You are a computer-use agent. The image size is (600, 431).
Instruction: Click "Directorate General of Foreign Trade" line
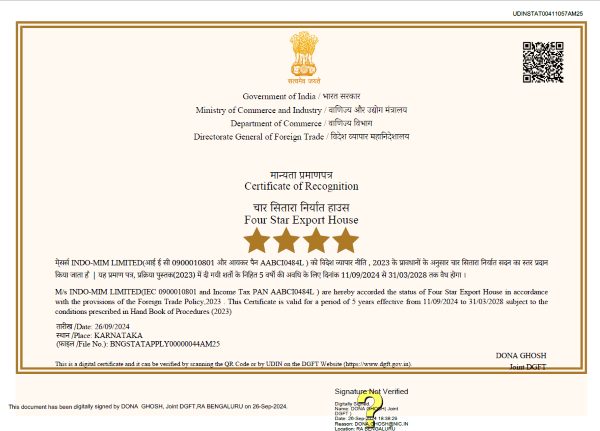(x=301, y=137)
